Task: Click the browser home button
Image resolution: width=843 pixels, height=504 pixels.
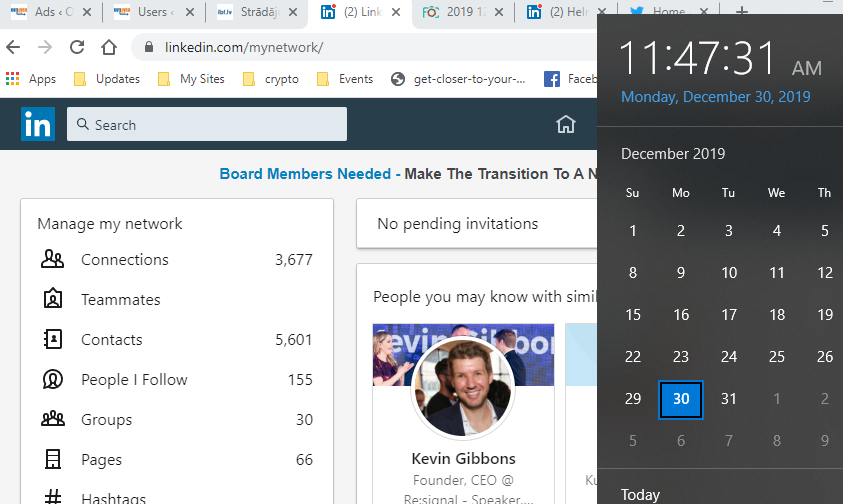Action: tap(109, 47)
